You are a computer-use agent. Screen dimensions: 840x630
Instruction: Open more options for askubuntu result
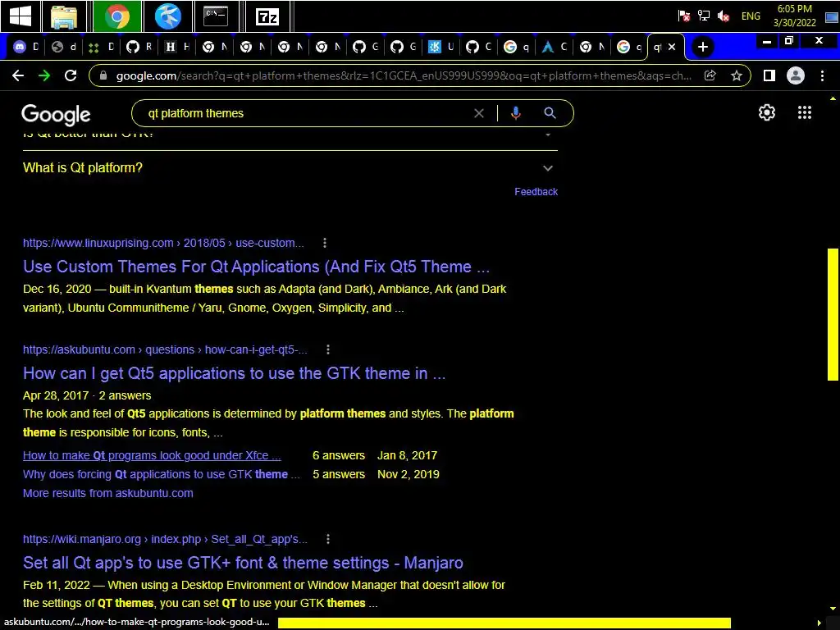328,349
